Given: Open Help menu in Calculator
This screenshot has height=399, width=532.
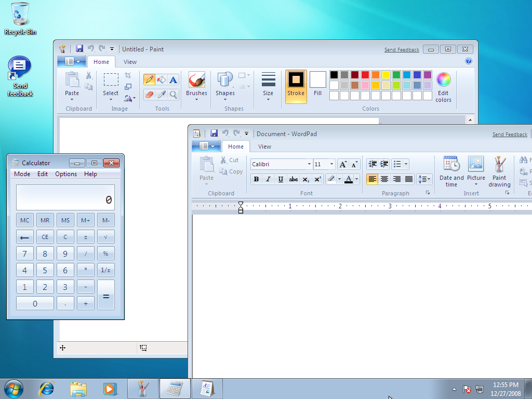Looking at the screenshot, I should click(x=90, y=174).
